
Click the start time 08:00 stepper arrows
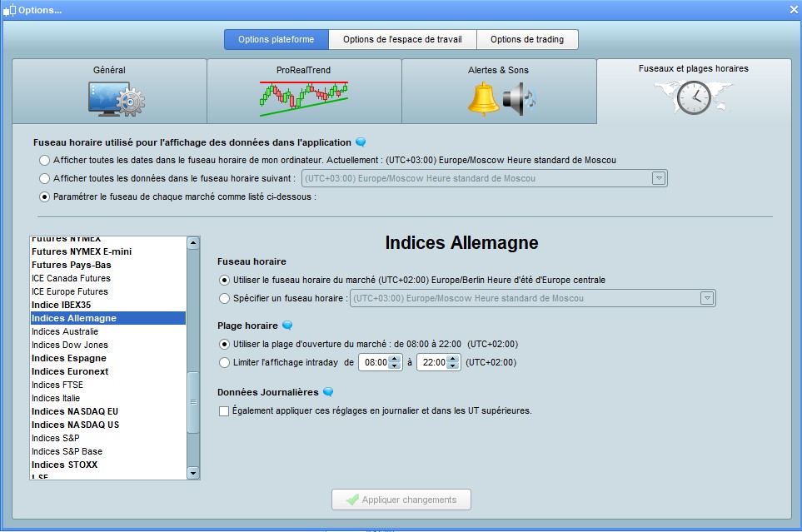click(395, 362)
